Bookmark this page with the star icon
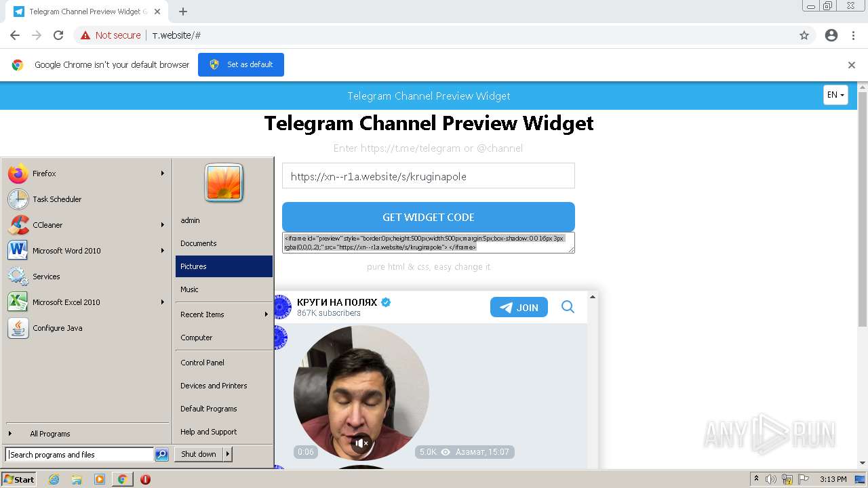868x488 pixels. tap(804, 35)
